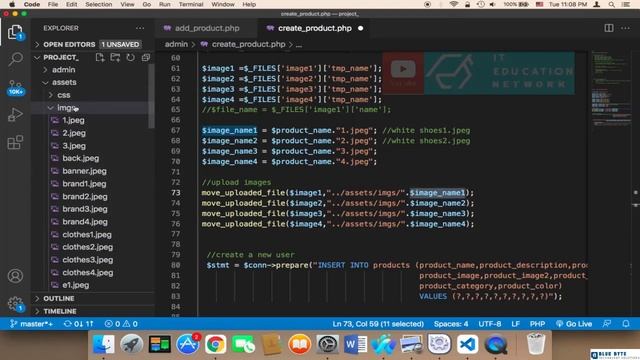This screenshot has width=640, height=360.
Task: Open the Run and Debug view
Action: pyautogui.click(x=15, y=115)
